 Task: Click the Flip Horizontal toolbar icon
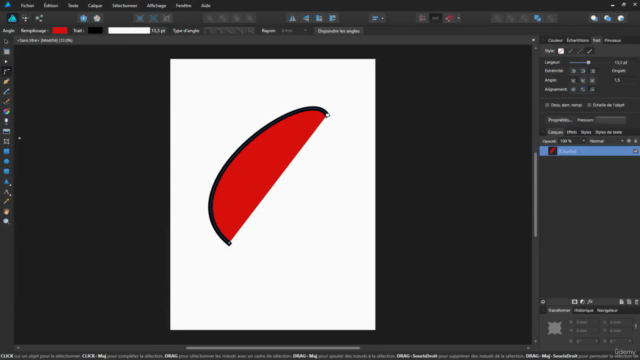292,18
